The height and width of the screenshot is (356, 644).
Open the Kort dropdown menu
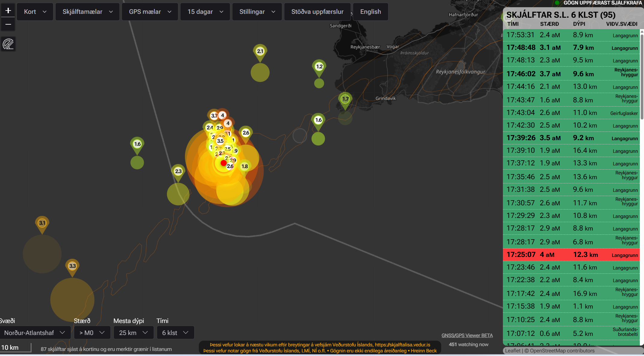pyautogui.click(x=35, y=12)
